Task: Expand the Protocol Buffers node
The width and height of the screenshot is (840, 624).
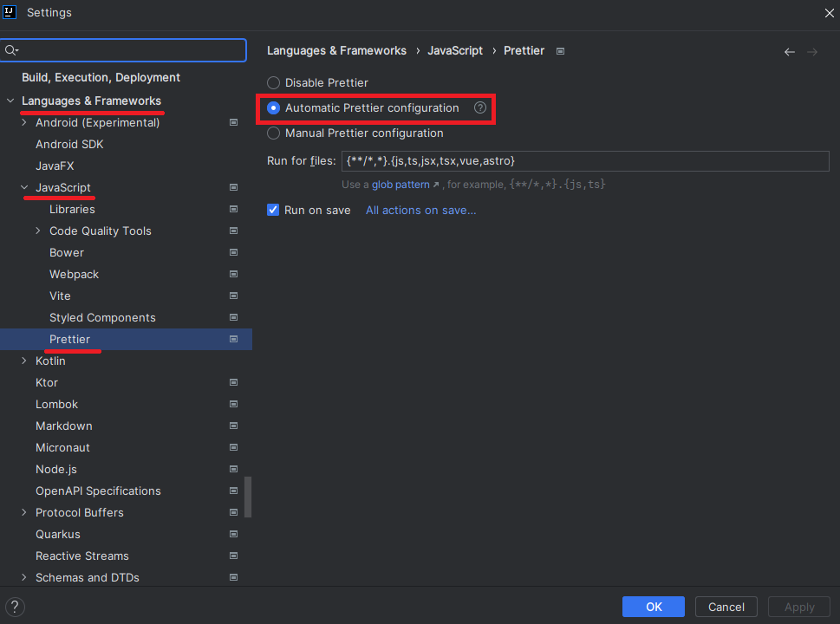Action: [24, 512]
